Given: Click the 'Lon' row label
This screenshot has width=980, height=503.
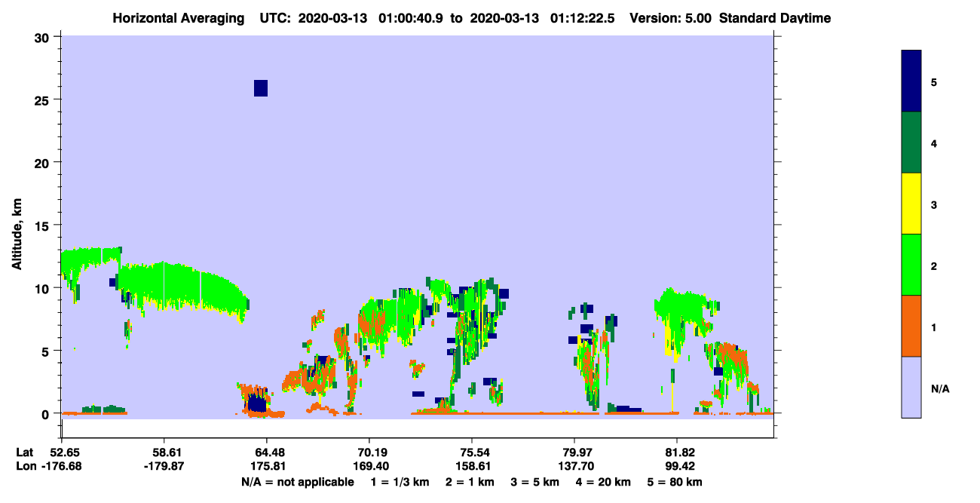Looking at the screenshot, I should click(26, 467).
